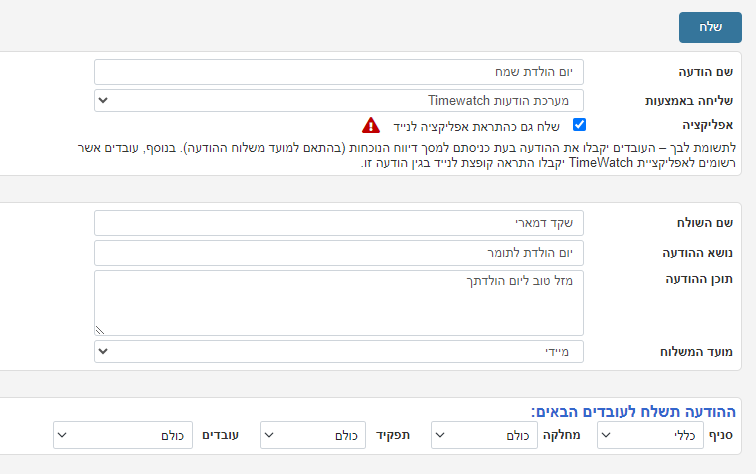Click inside the תוכן ההודעה message textarea
This screenshot has width=756, height=474.
coord(339,303)
